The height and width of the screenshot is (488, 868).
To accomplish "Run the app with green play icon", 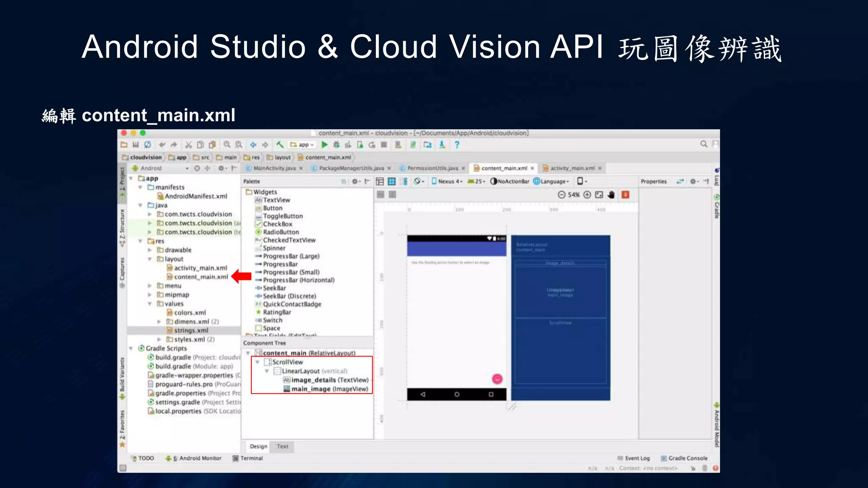I will 325,145.
